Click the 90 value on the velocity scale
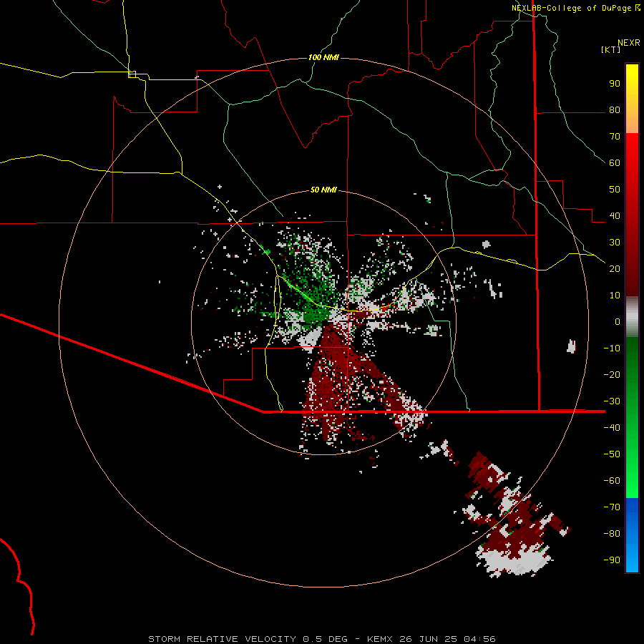644x644 pixels. [x=615, y=84]
